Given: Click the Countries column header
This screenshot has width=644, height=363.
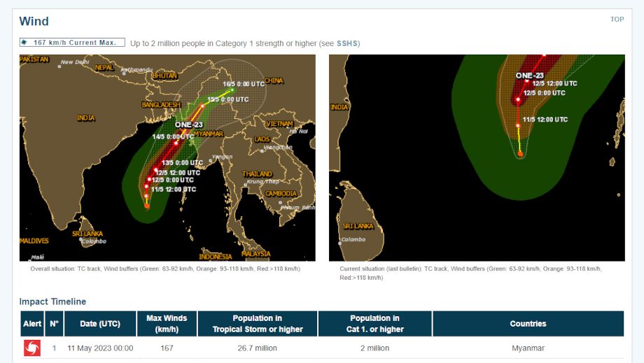Looking at the screenshot, I should (528, 324).
